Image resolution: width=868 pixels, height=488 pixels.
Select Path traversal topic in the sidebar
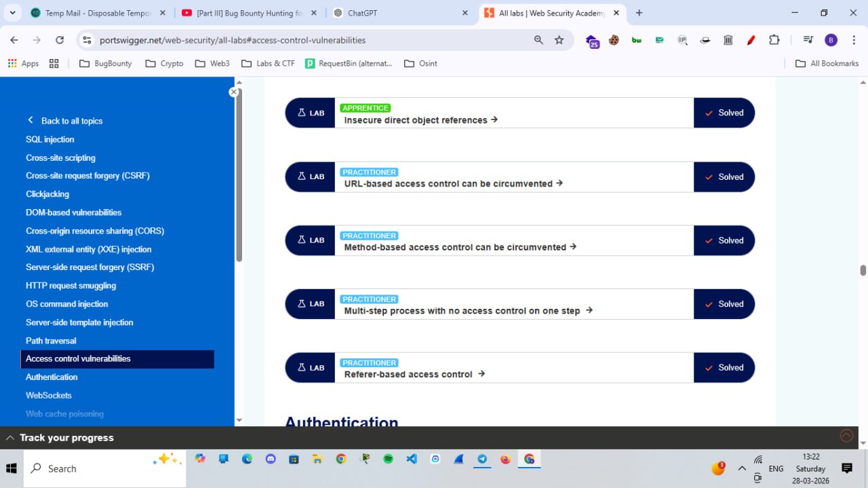coord(51,341)
